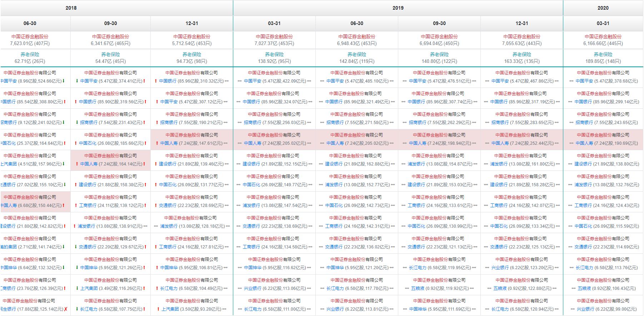
Task: Open 五粮液 (0.92亿股,106.43亿元) link
Action: [584, 288]
